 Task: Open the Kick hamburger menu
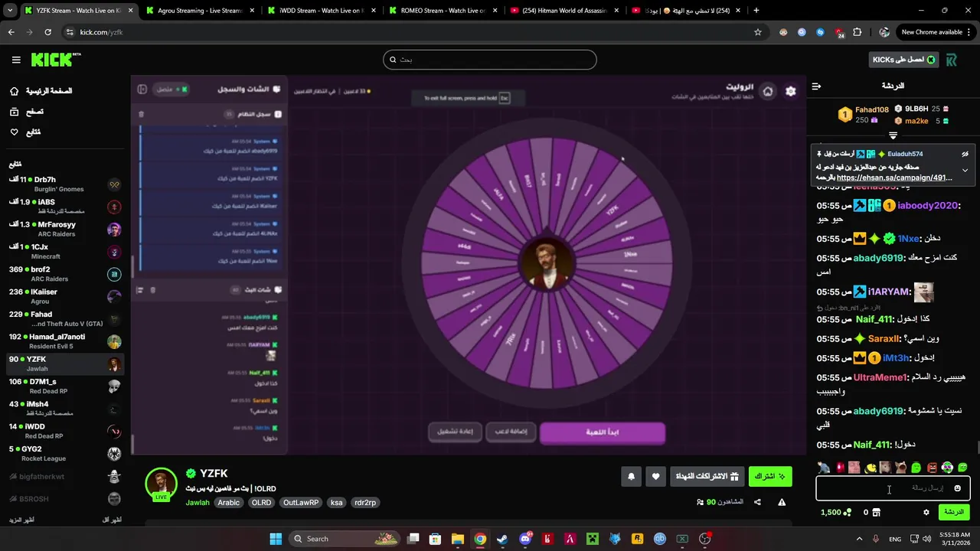click(x=16, y=60)
